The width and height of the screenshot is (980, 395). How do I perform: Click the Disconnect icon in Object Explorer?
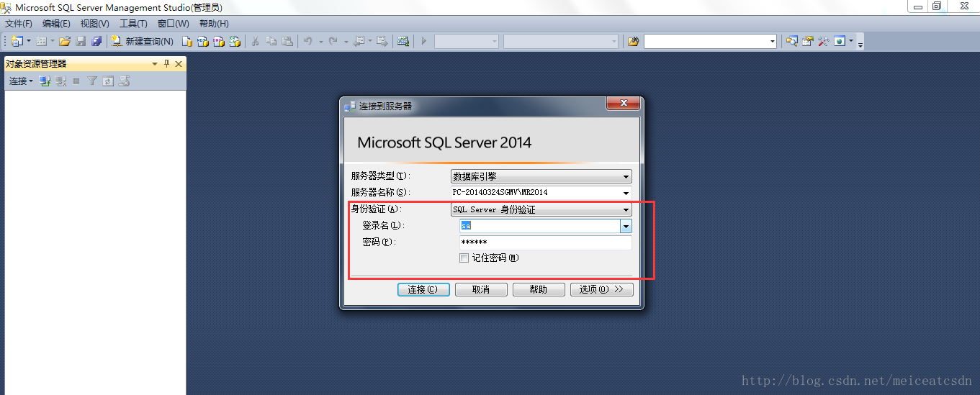point(60,81)
